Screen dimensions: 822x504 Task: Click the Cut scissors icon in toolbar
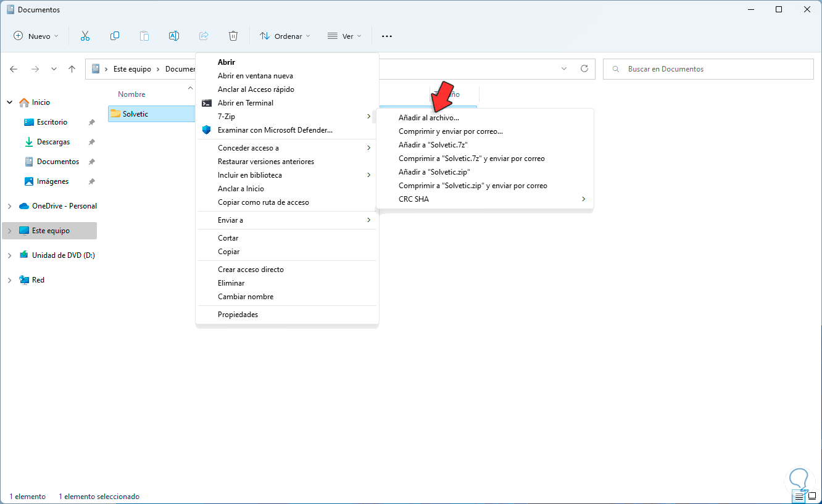pyautogui.click(x=85, y=36)
